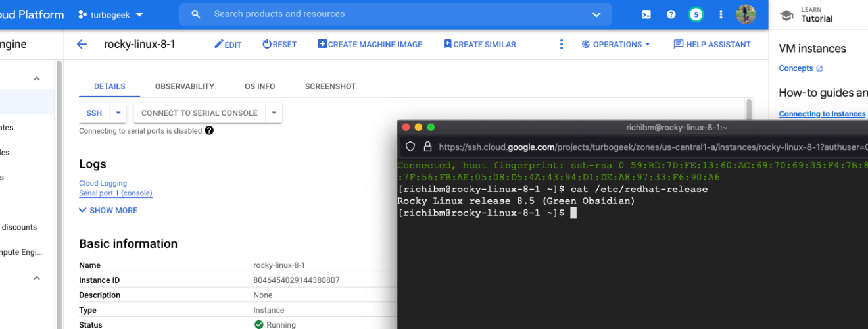This screenshot has height=329, width=868.
Task: Open the Serial port 1 (console) link
Action: pos(116,193)
